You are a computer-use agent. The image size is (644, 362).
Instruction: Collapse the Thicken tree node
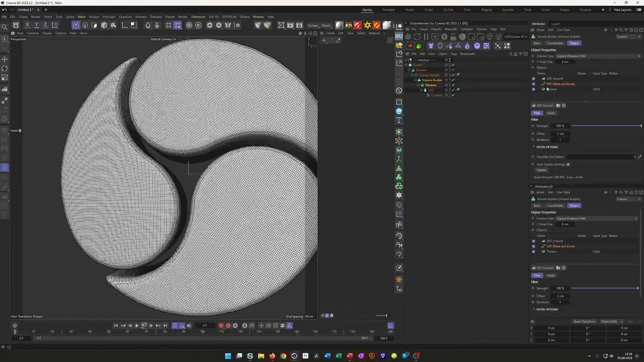point(418,85)
